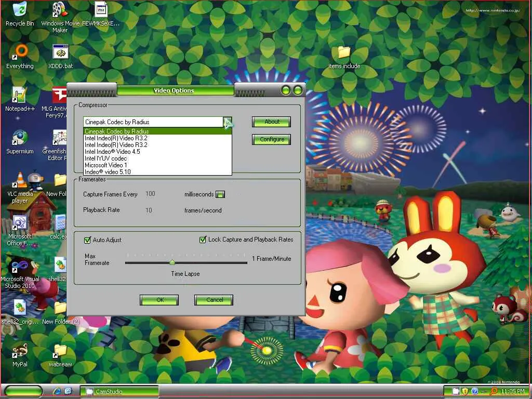Select the New Folder icon beside VLC
This screenshot has height=399, width=532.
(57, 185)
